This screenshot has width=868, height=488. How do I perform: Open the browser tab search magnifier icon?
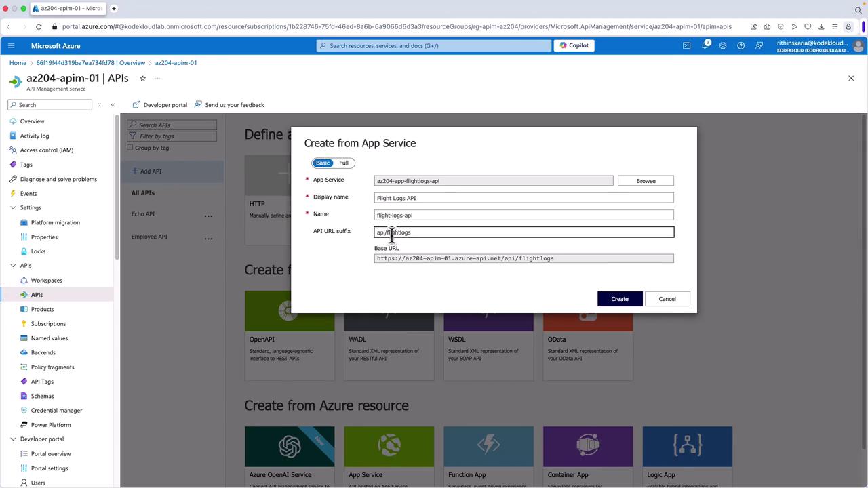tap(858, 9)
